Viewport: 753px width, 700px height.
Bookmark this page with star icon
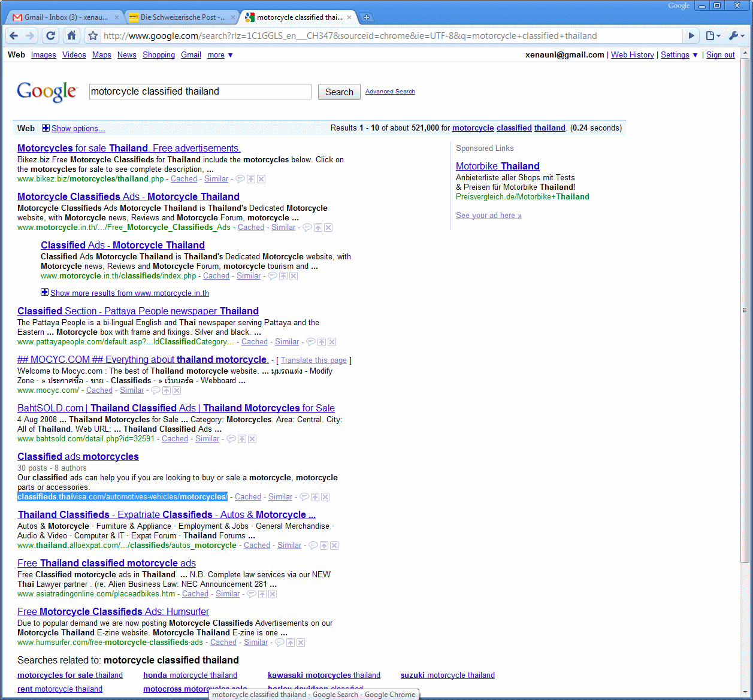93,36
